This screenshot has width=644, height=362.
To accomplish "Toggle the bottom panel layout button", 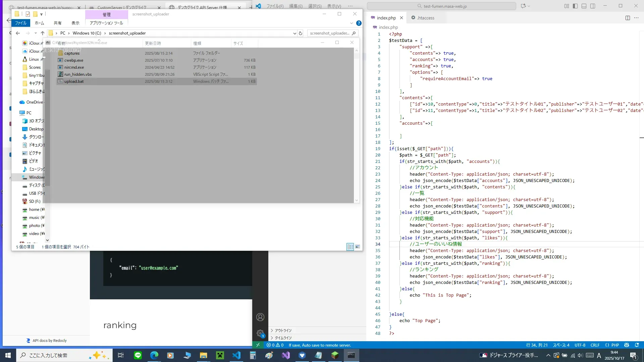I will pos(584,6).
